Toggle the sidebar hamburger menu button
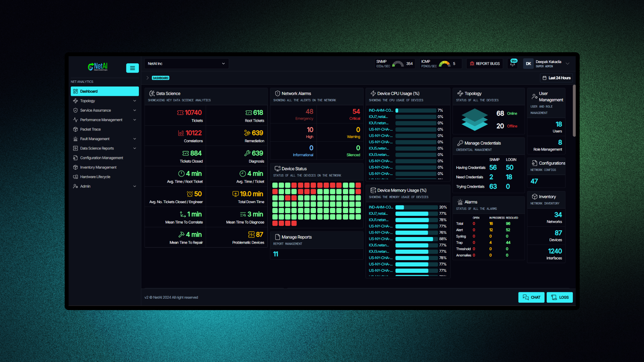Image resolution: width=644 pixels, height=362 pixels. [x=132, y=68]
